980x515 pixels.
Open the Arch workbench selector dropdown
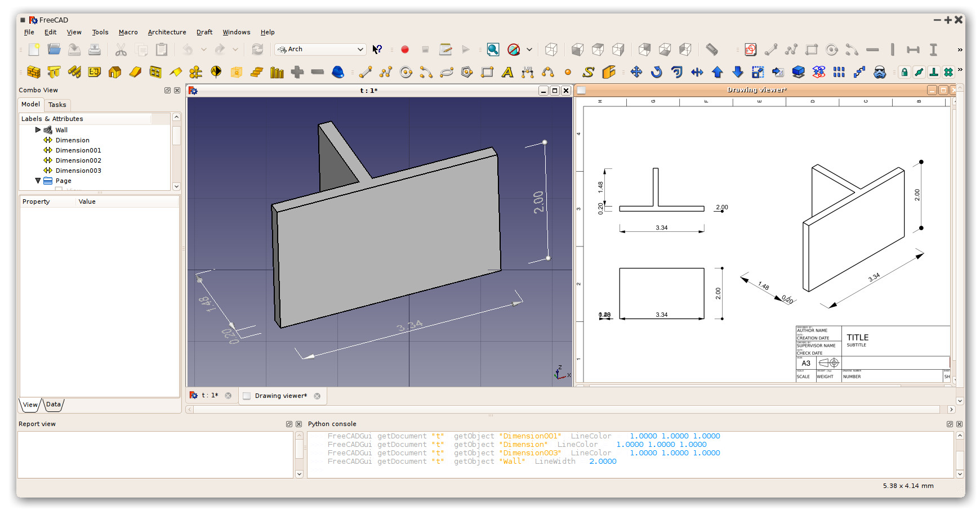(320, 50)
